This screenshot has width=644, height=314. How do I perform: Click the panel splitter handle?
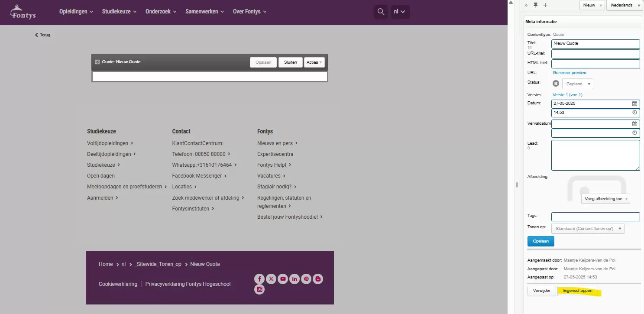[517, 185]
